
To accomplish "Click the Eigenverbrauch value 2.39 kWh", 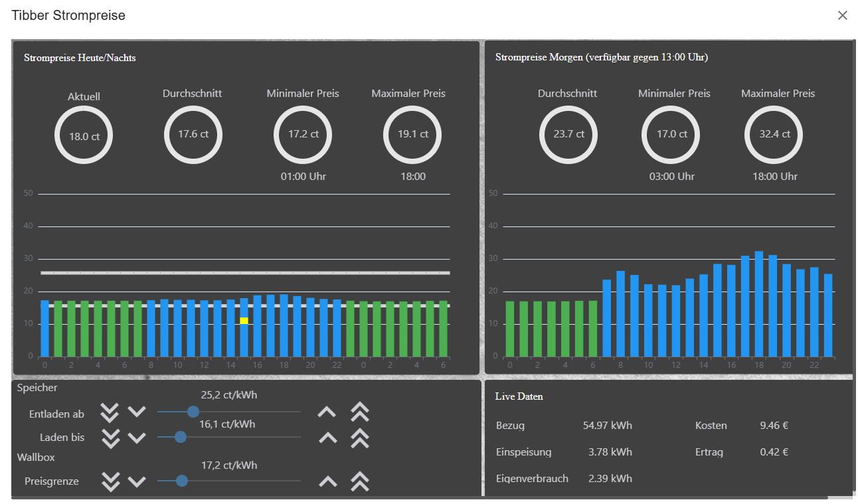I will click(x=610, y=478).
